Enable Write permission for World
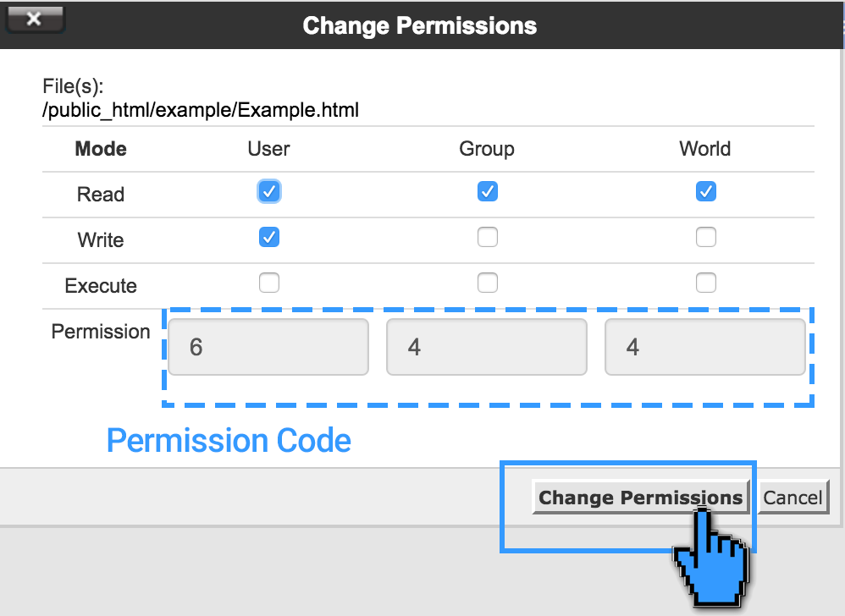This screenshot has width=845, height=616. (x=705, y=237)
